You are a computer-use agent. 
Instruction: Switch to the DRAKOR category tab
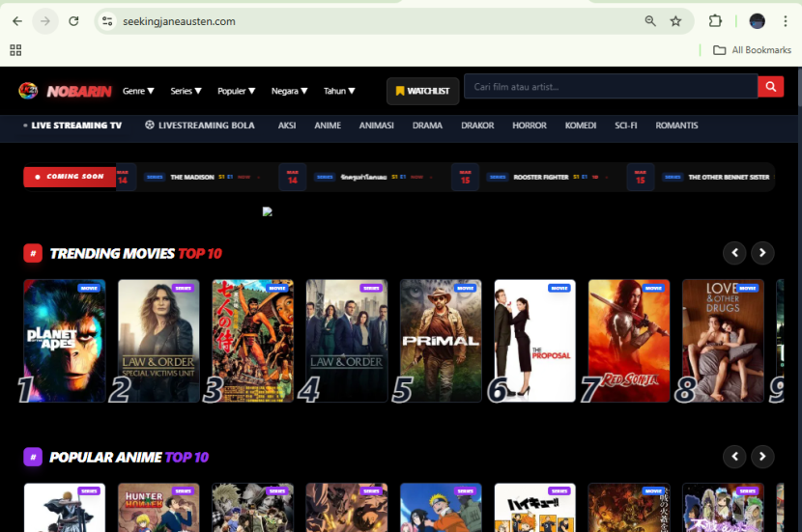click(477, 126)
